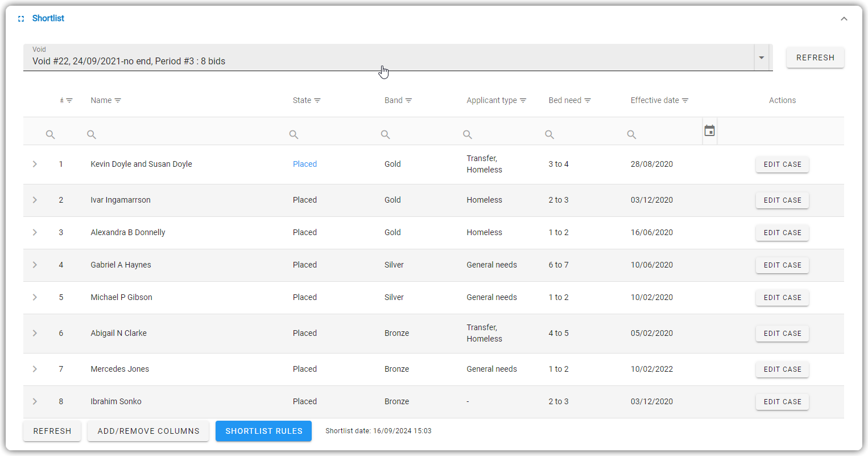Click EDIT CASE for Michael P Gibson
The height and width of the screenshot is (456, 868).
[x=782, y=298]
